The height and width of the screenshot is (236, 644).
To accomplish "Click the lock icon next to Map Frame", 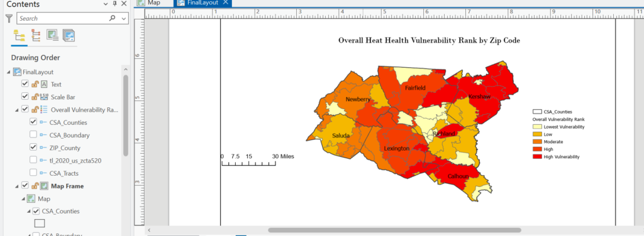I will pos(35,186).
